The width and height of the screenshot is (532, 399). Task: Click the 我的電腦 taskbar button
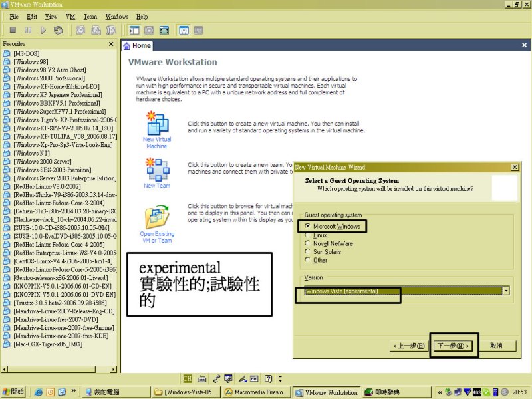116,392
